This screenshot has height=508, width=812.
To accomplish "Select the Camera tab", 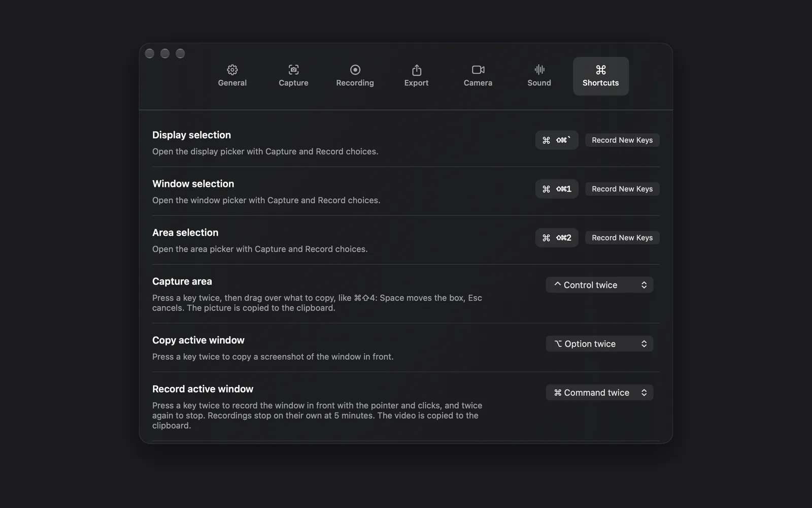I will point(478,76).
